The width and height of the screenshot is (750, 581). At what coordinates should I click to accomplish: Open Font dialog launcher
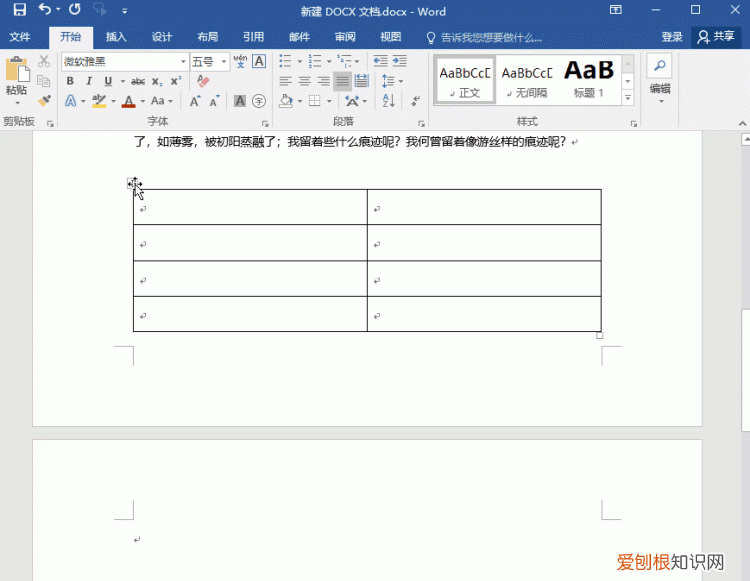click(265, 124)
